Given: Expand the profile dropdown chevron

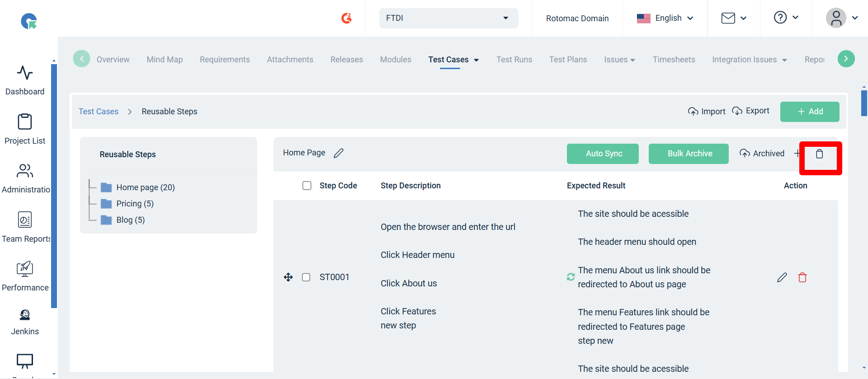Looking at the screenshot, I should 855,18.
